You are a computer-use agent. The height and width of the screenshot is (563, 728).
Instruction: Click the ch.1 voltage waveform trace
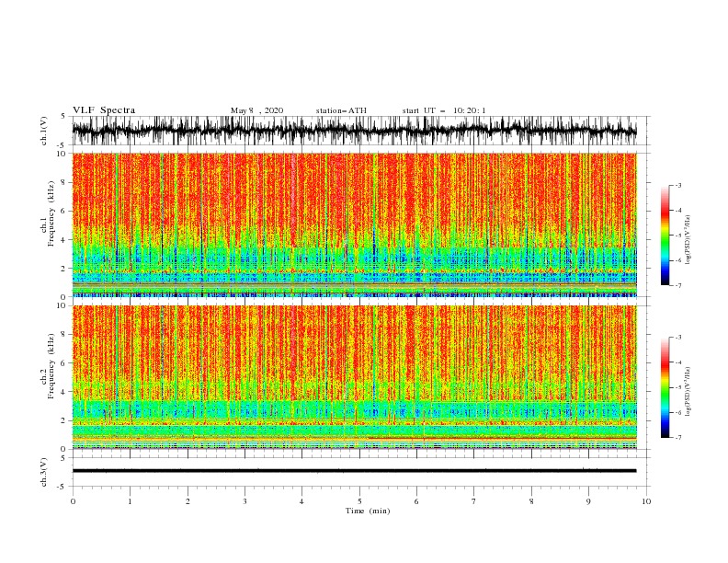click(x=354, y=131)
